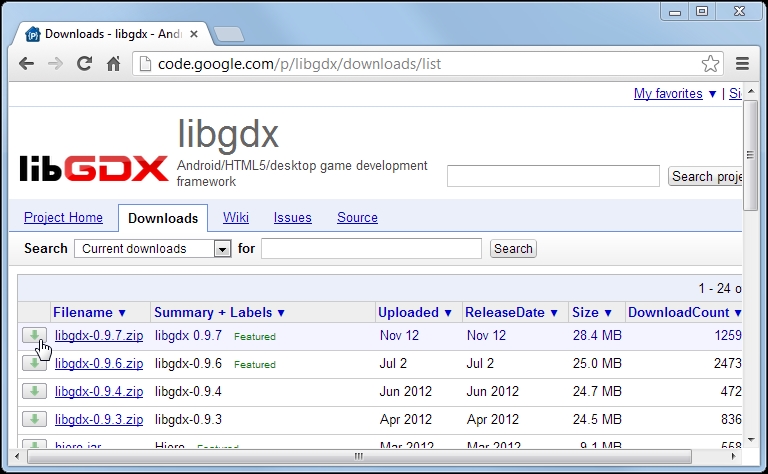Image resolution: width=768 pixels, height=474 pixels.
Task: Select the Downloads - libgdx browser tab
Action: pyautogui.click(x=113, y=34)
